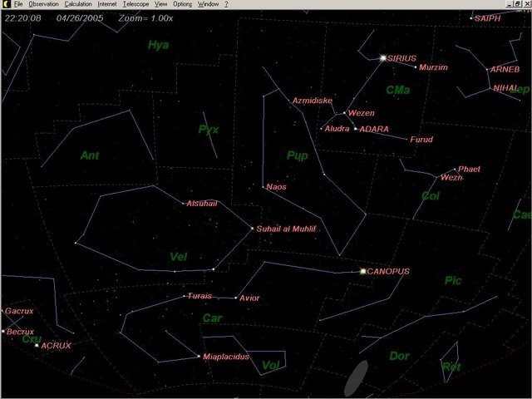The image size is (532, 399).
Task: Click the moon application icon in menu bar
Action: point(5,4)
